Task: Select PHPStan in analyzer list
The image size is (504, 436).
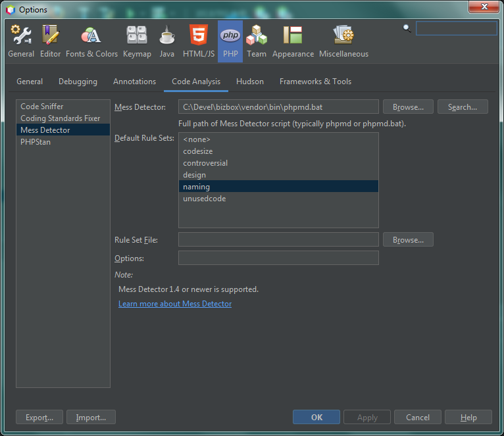Action: (63, 141)
